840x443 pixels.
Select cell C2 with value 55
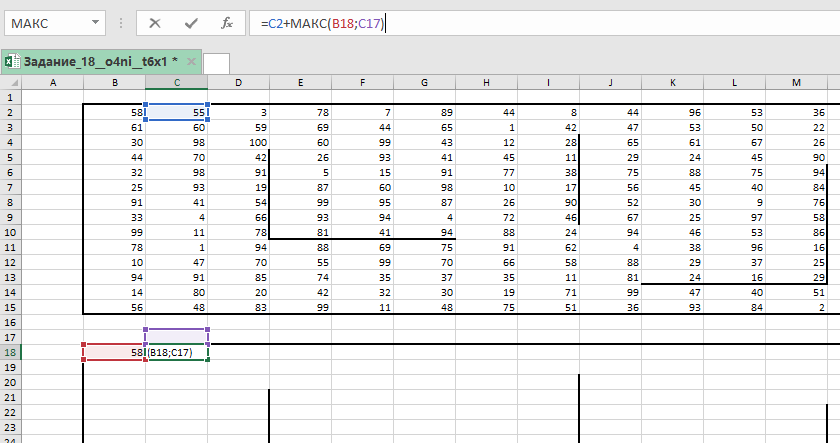(177, 113)
